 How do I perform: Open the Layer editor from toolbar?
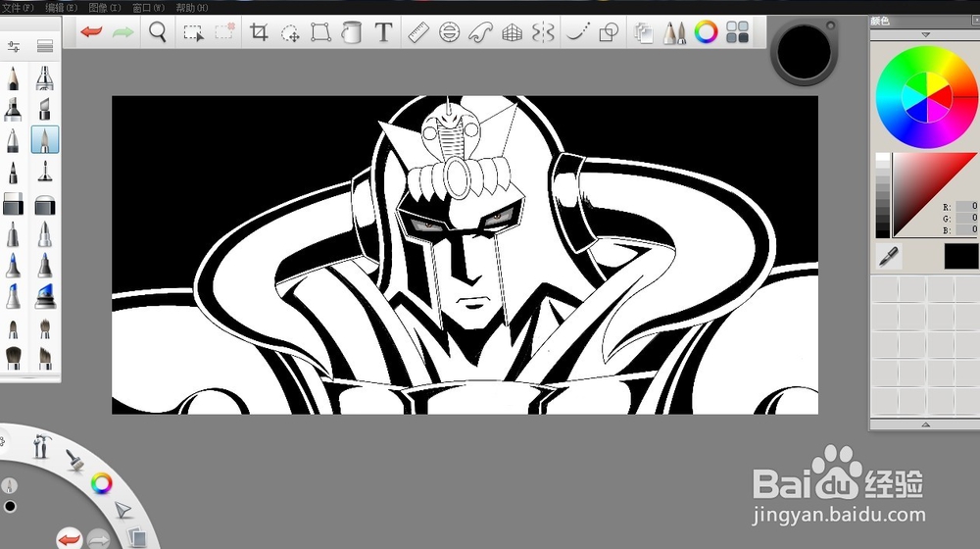click(x=643, y=32)
